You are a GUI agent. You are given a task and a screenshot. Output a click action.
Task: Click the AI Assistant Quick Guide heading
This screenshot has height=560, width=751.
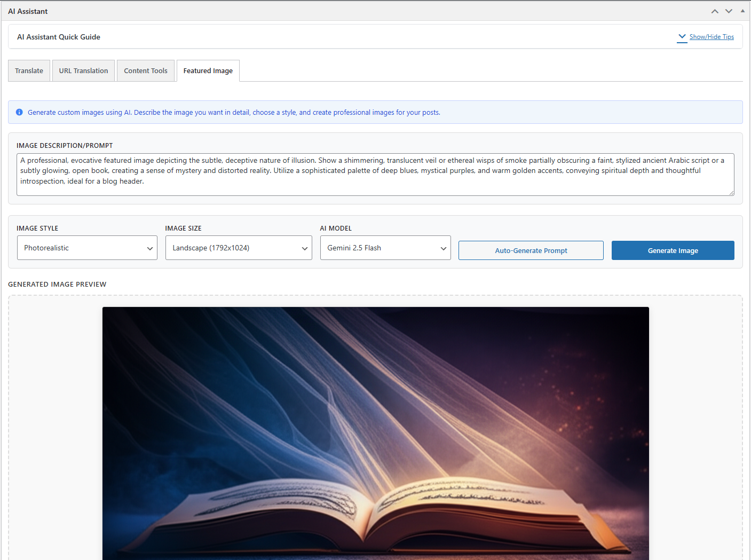point(59,37)
